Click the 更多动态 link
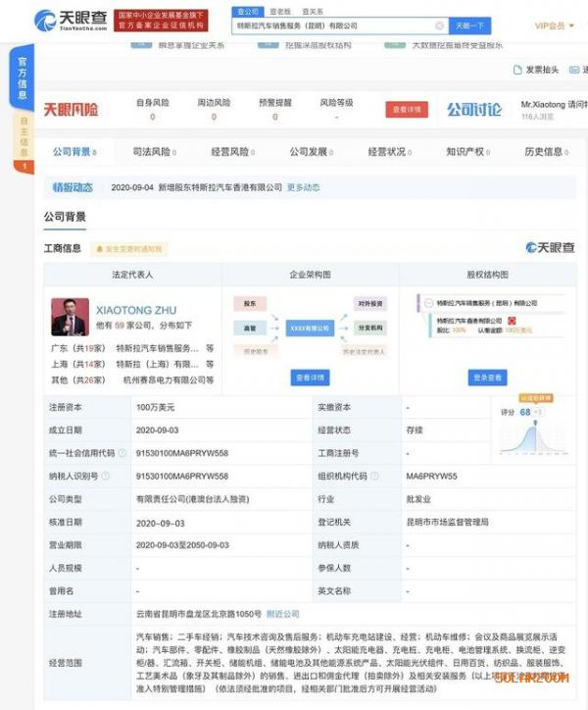Screen dimensions: 588x710 (x=303, y=187)
